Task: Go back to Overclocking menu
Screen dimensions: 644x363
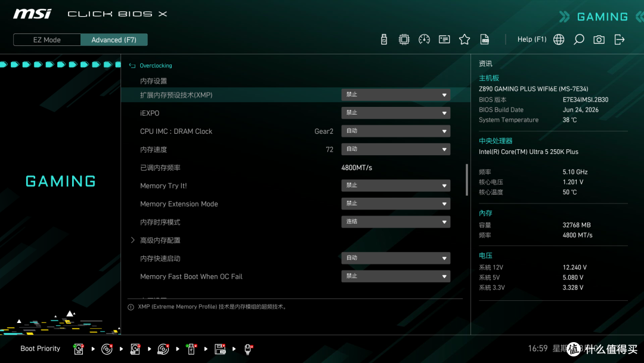Action: 156,65
